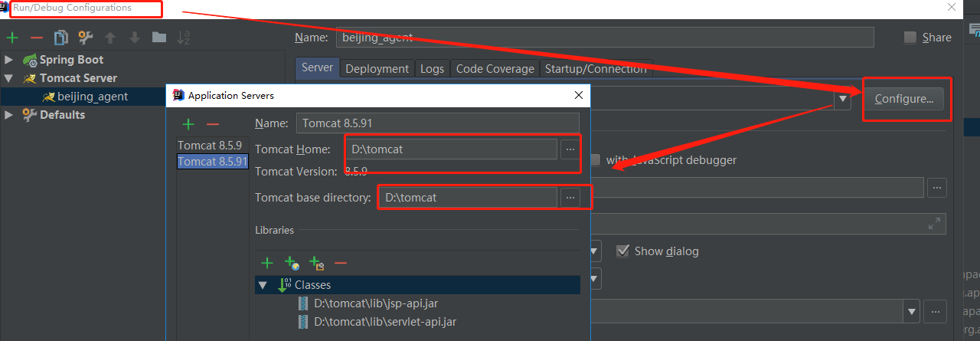980x341 pixels.
Task: Add library from web plus-globe icon
Action: (292, 263)
